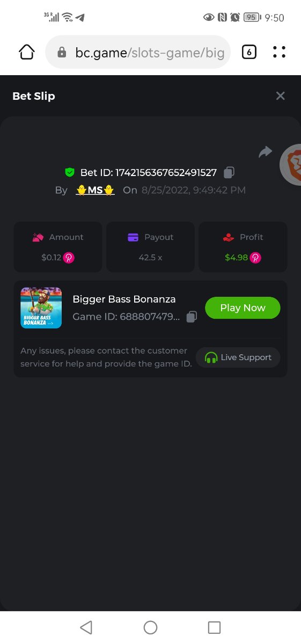Select the bc.game URL address bar
301x644 pixels.
tap(138, 52)
